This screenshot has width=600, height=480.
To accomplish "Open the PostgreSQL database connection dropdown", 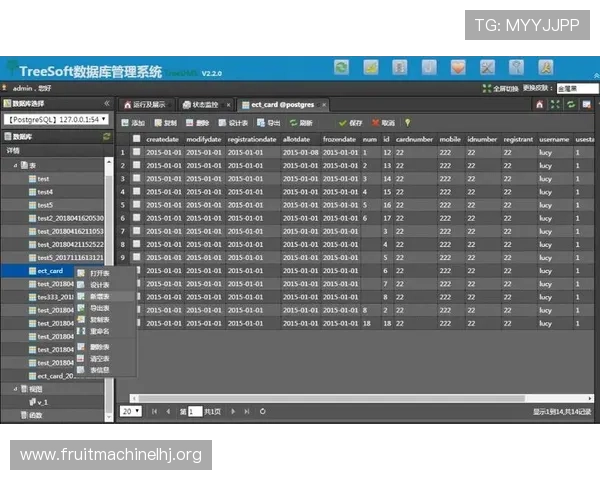I will (x=58, y=119).
